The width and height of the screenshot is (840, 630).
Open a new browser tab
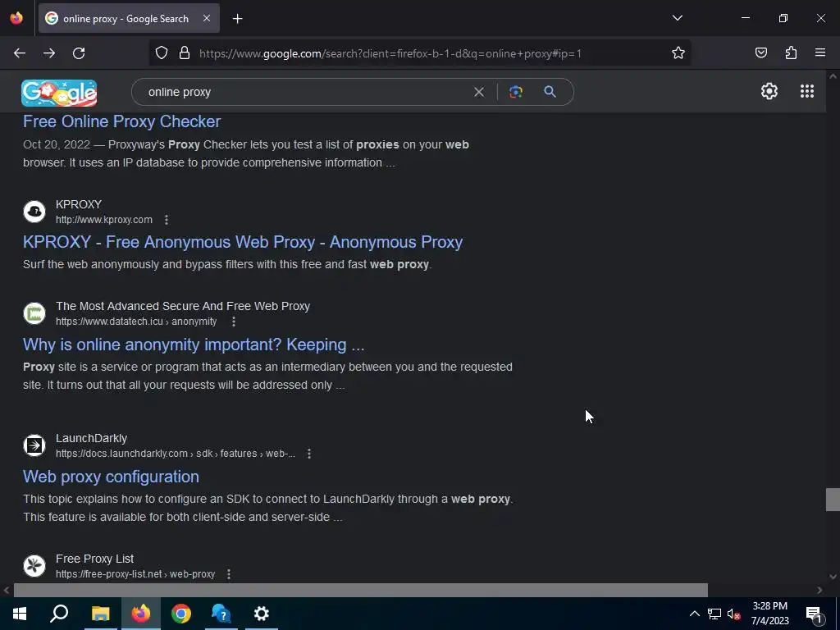point(237,19)
